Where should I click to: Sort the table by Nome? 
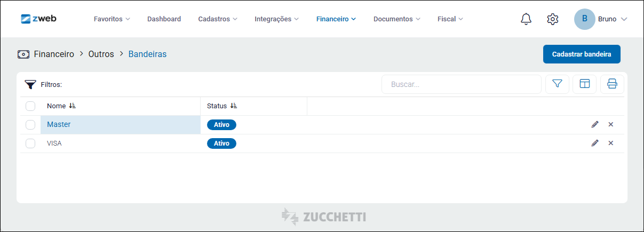[73, 106]
